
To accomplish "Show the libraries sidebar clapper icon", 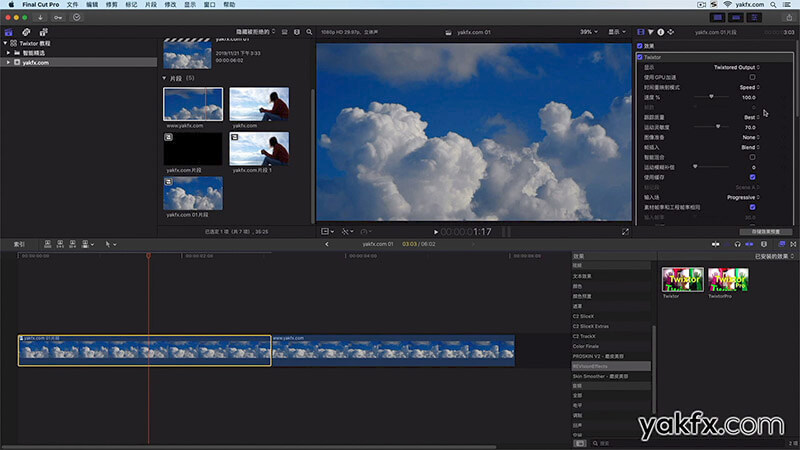I will click(9, 32).
